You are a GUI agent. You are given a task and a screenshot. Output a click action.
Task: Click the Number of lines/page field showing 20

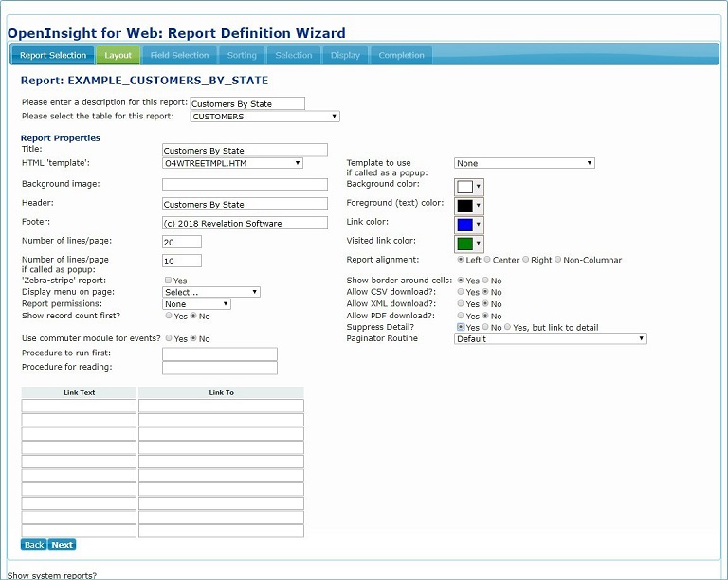[182, 242]
